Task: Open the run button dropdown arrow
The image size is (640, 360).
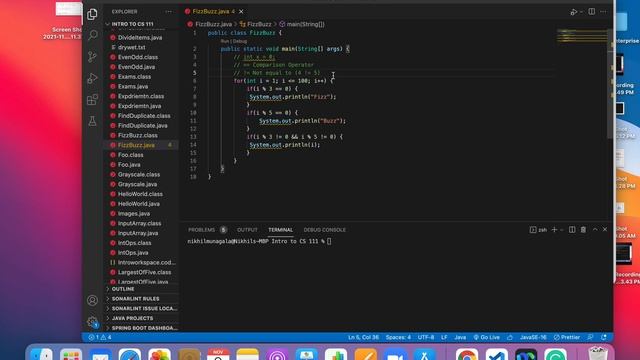Action: coord(581,12)
